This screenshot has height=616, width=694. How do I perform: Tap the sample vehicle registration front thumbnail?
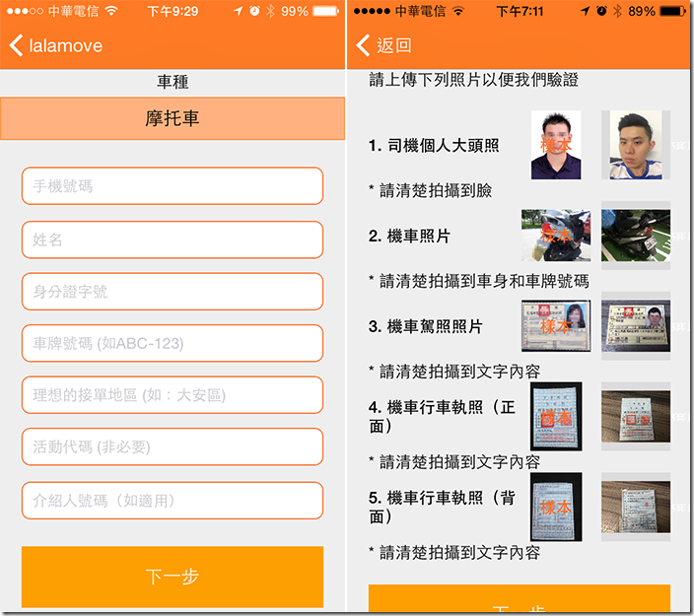tap(556, 417)
